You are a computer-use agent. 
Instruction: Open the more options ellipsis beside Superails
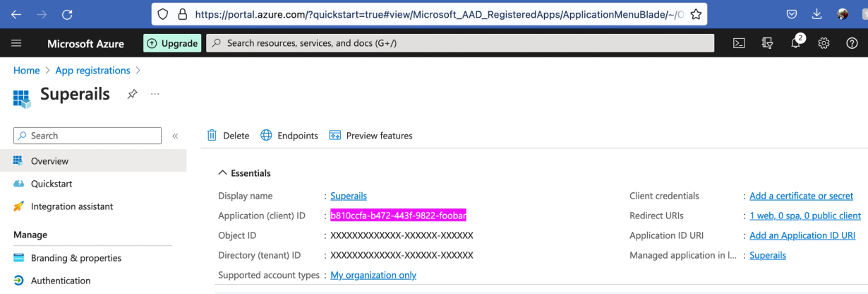point(155,94)
